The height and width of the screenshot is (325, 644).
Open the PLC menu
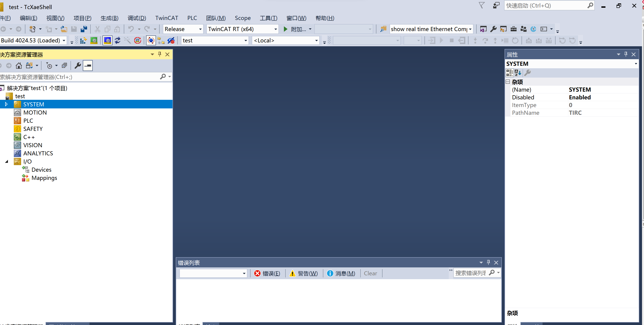pos(192,18)
